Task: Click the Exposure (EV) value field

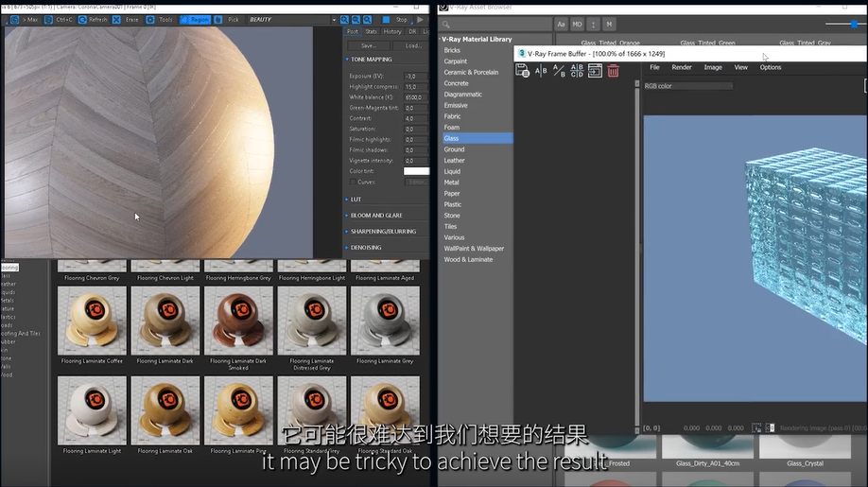Action: click(416, 77)
